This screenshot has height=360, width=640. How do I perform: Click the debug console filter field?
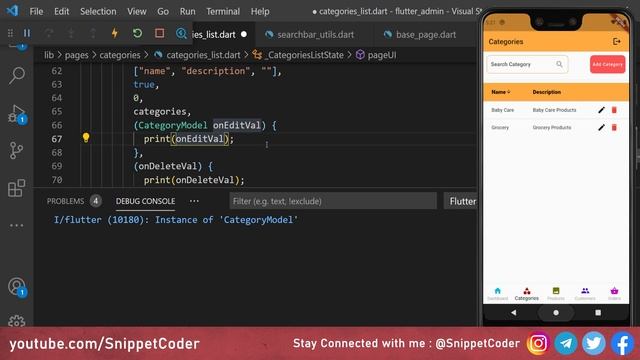pyautogui.click(x=333, y=201)
